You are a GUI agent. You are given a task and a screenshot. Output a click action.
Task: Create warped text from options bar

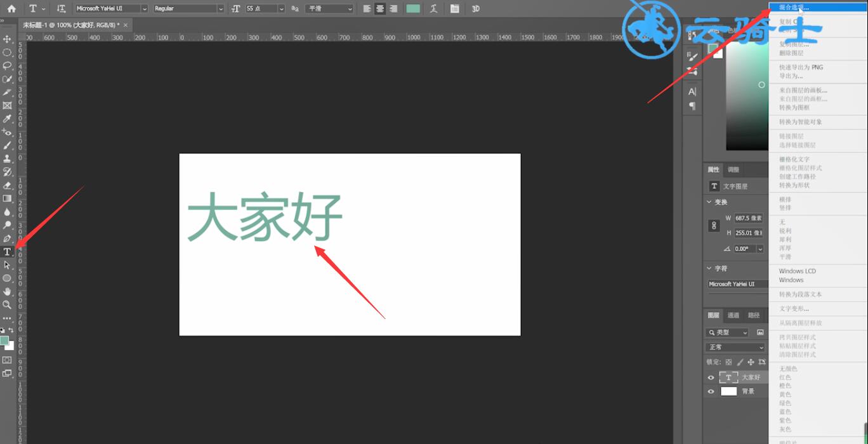434,9
